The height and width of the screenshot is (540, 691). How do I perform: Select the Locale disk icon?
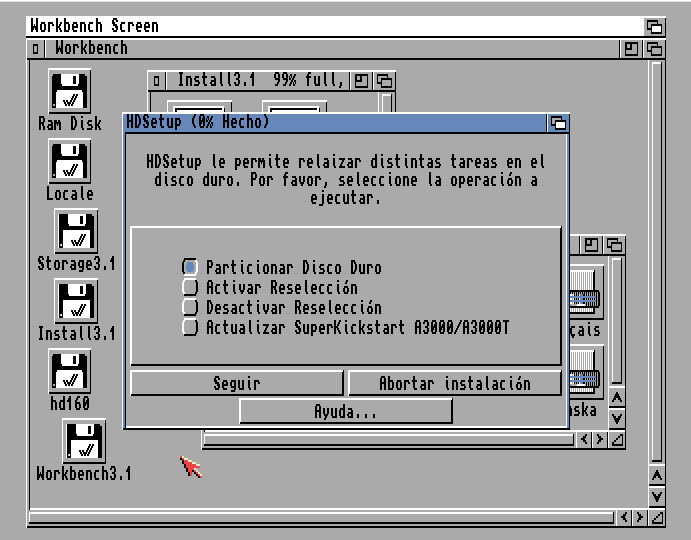tap(70, 162)
